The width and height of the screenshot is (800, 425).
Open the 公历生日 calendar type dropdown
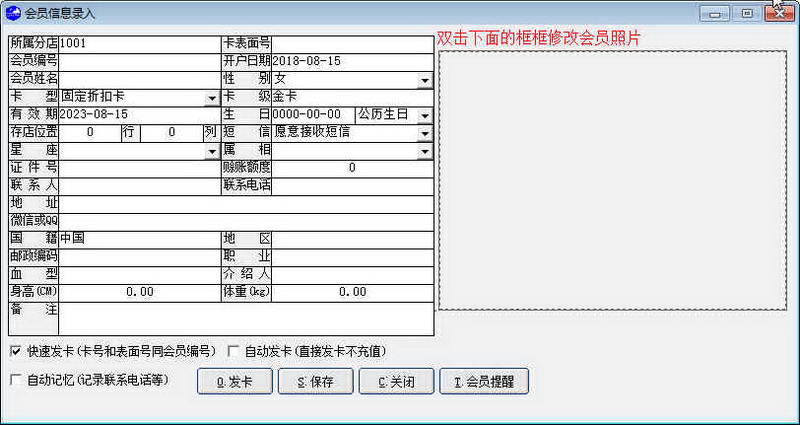coord(425,116)
